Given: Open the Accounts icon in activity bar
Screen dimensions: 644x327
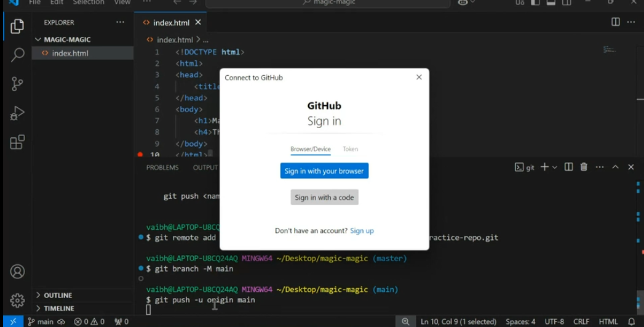Looking at the screenshot, I should (x=17, y=272).
